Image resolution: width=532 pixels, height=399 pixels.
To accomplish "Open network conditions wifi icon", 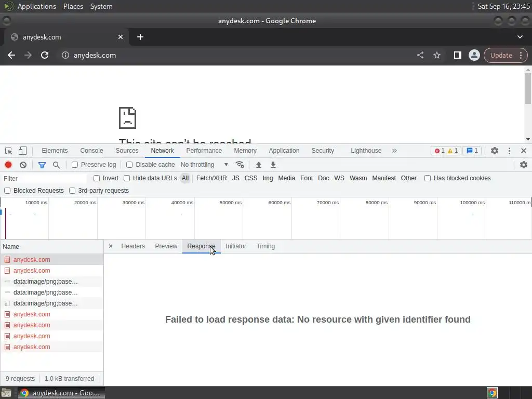I will pyautogui.click(x=240, y=165).
